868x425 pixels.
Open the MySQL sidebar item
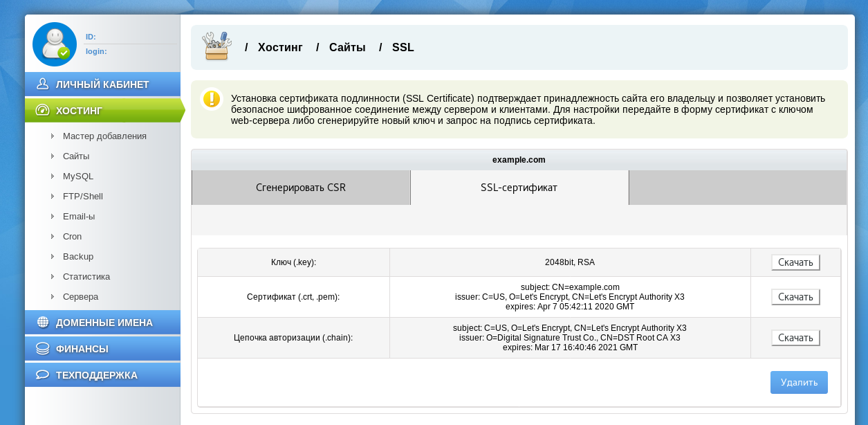(x=78, y=177)
